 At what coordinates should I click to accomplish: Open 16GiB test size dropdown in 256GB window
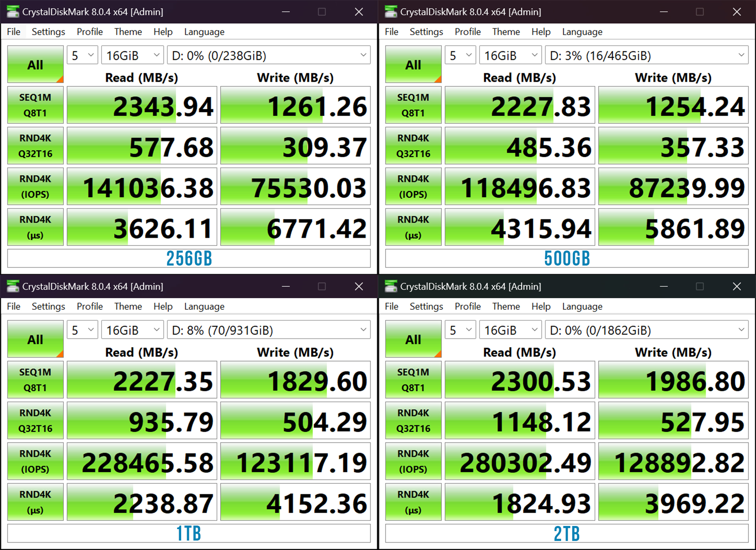click(132, 55)
